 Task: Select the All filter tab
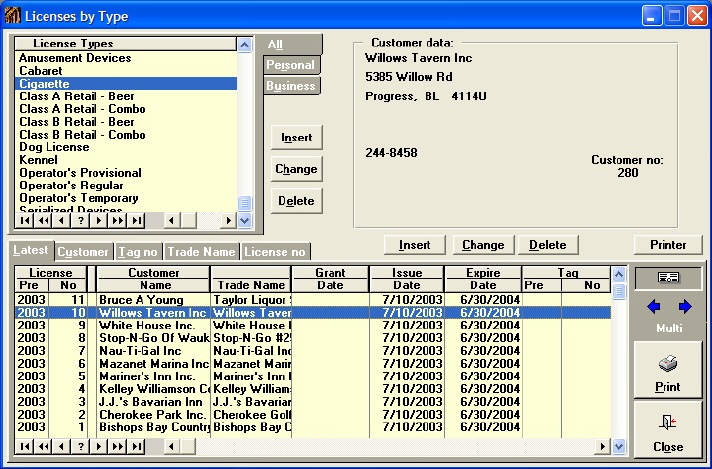(275, 45)
